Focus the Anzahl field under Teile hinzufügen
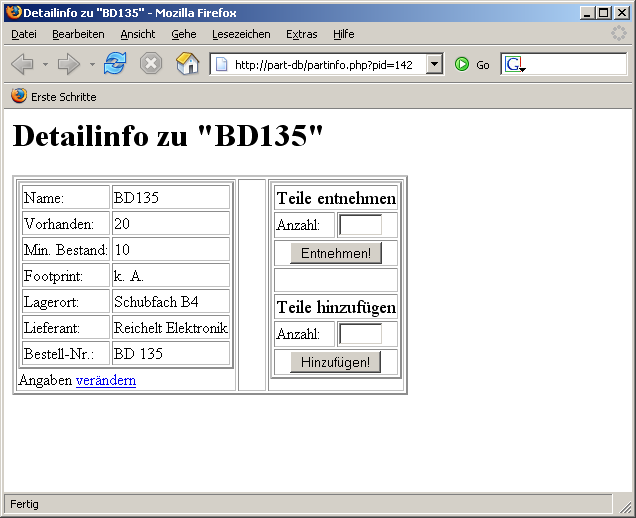 (360, 334)
